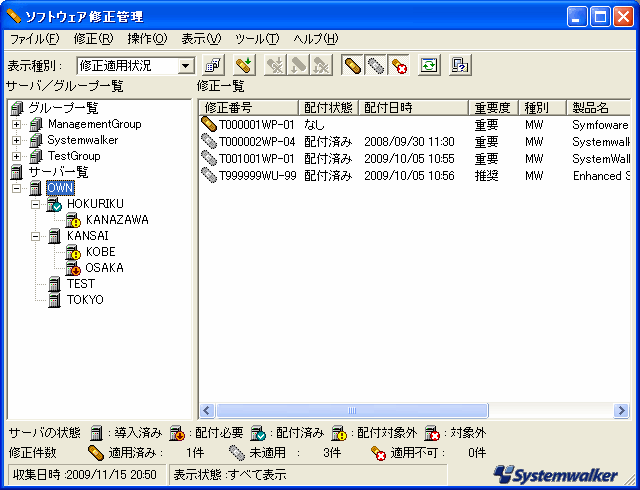The image size is (640, 490).
Task: Select patch row T000002WP-04
Action: point(415,142)
